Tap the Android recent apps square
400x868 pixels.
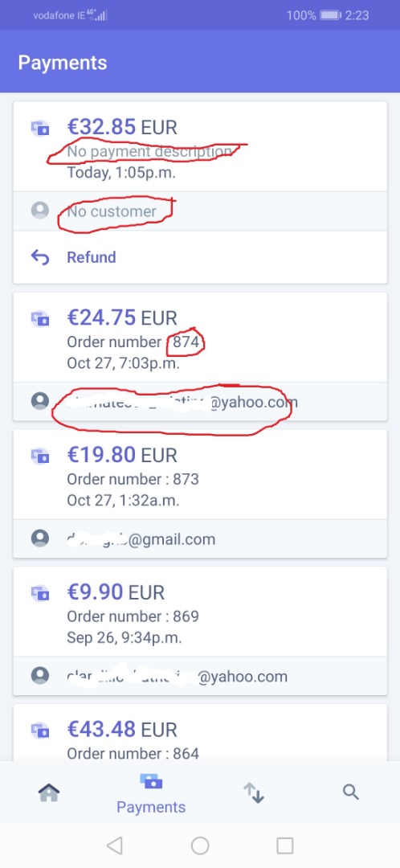pos(285,845)
